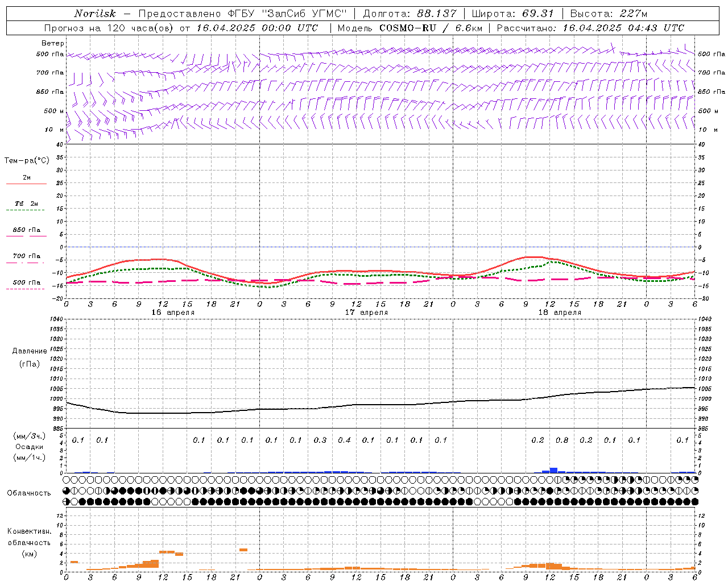This screenshot has width=728, height=582.
Task: Click the Norilsk station title
Action: [x=95, y=14]
